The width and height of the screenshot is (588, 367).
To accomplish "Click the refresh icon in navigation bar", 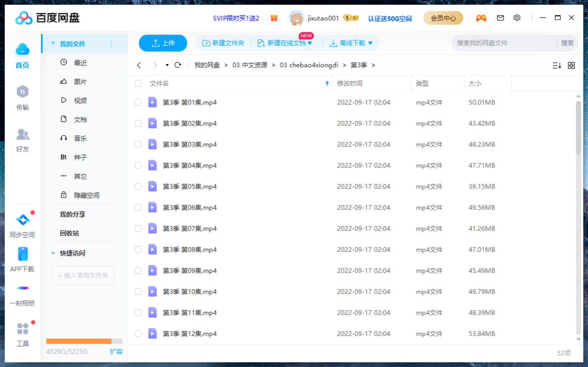I will pyautogui.click(x=178, y=65).
